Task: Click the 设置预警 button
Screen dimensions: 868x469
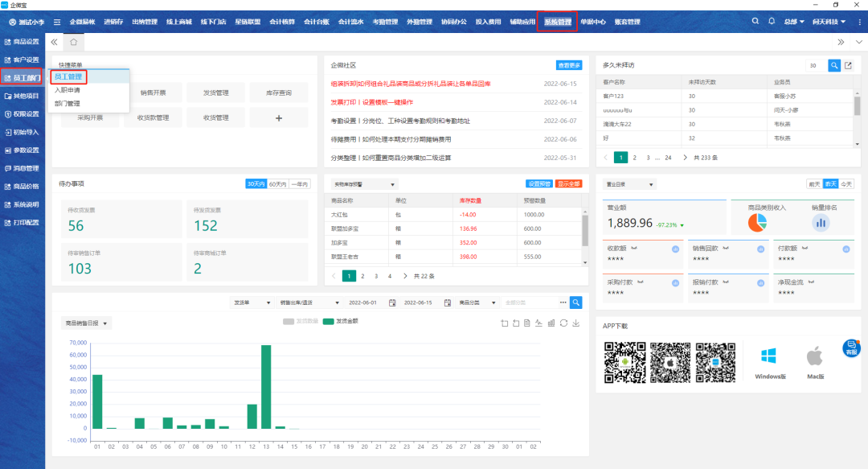Action: [x=539, y=184]
